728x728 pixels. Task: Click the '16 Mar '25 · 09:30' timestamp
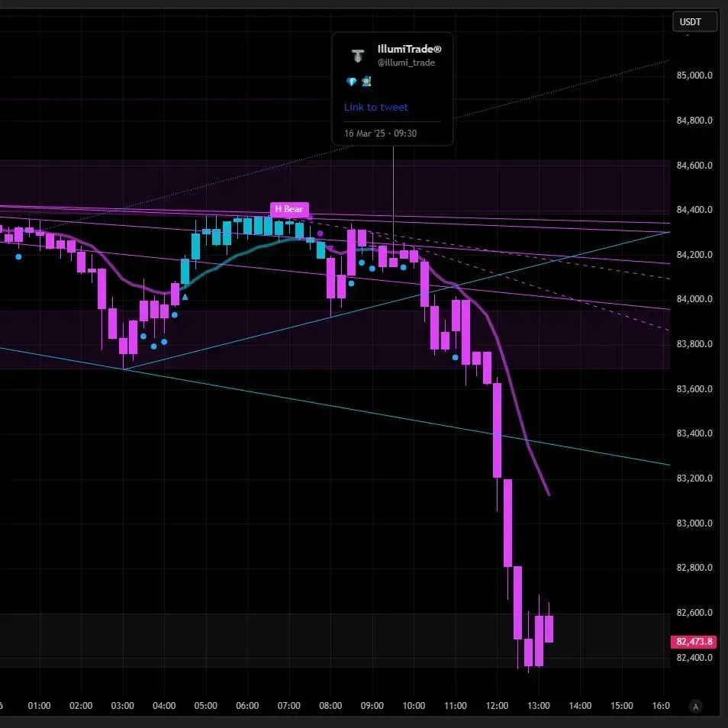click(x=380, y=134)
